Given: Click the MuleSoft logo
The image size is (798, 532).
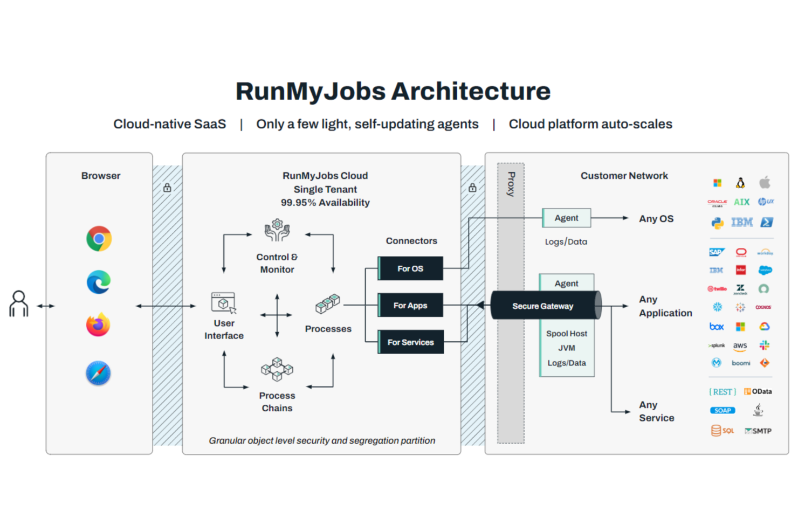Looking at the screenshot, I should click(x=717, y=363).
